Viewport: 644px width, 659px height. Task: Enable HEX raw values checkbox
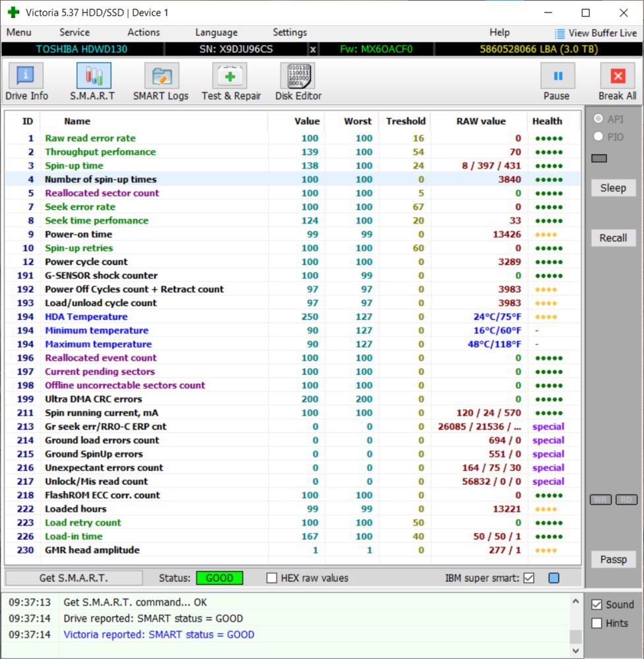272,578
